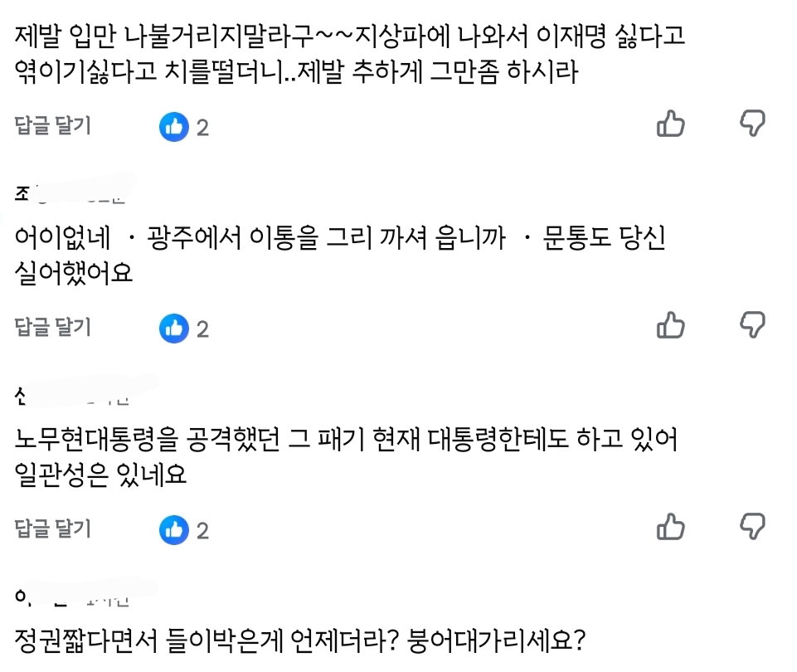Select comment text '일관성은 있네요'
Viewport: 797px width, 672px height.
coord(100,475)
